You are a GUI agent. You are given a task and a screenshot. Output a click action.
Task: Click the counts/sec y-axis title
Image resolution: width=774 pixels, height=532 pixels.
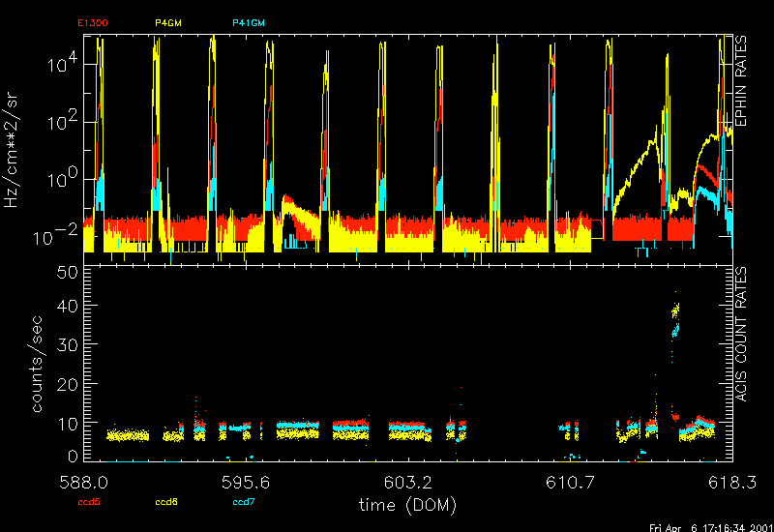click(x=37, y=368)
